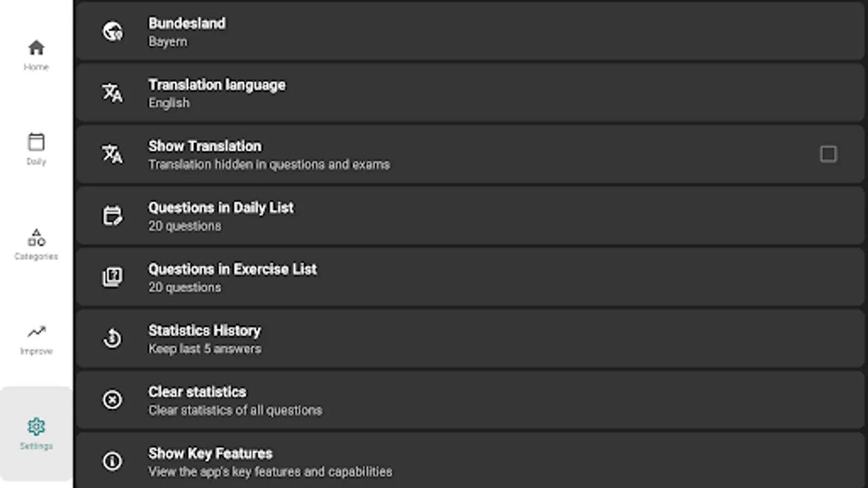Open Statistics History answer count selector
Image resolution: width=868 pixels, height=488 pixels.
434,338
